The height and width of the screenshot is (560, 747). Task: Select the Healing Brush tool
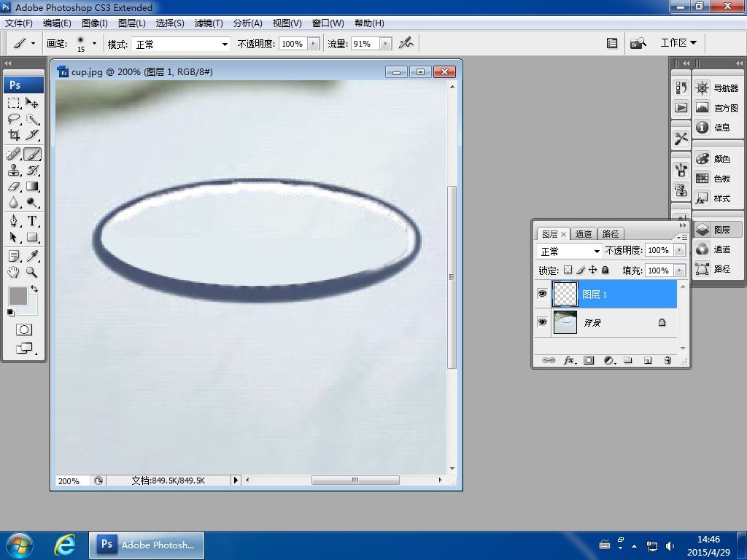(14, 155)
